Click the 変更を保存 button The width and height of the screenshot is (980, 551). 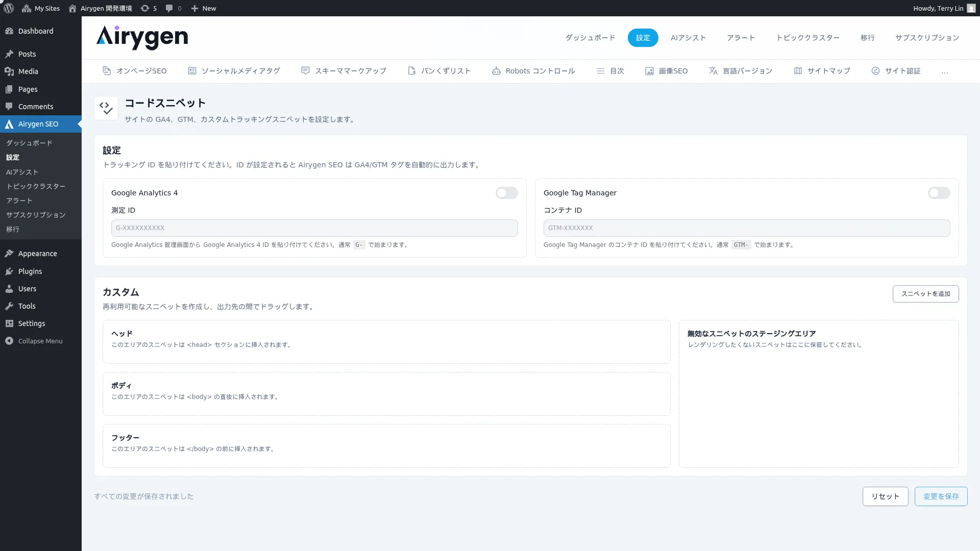point(941,496)
